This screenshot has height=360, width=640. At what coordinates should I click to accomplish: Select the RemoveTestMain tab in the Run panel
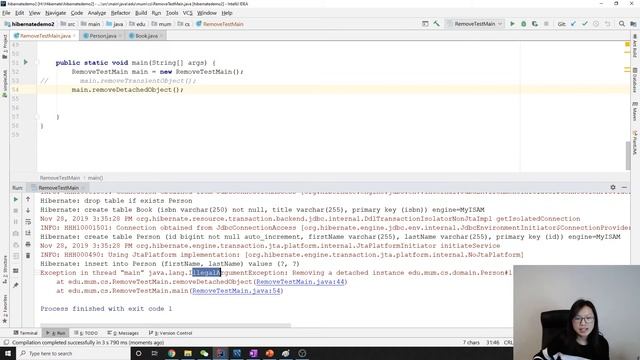(x=58, y=188)
